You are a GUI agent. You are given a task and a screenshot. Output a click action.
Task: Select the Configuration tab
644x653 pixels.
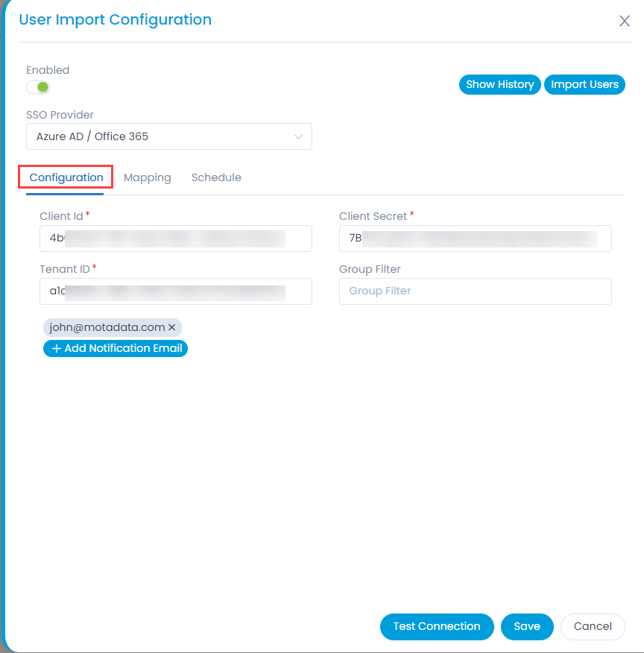click(x=66, y=178)
